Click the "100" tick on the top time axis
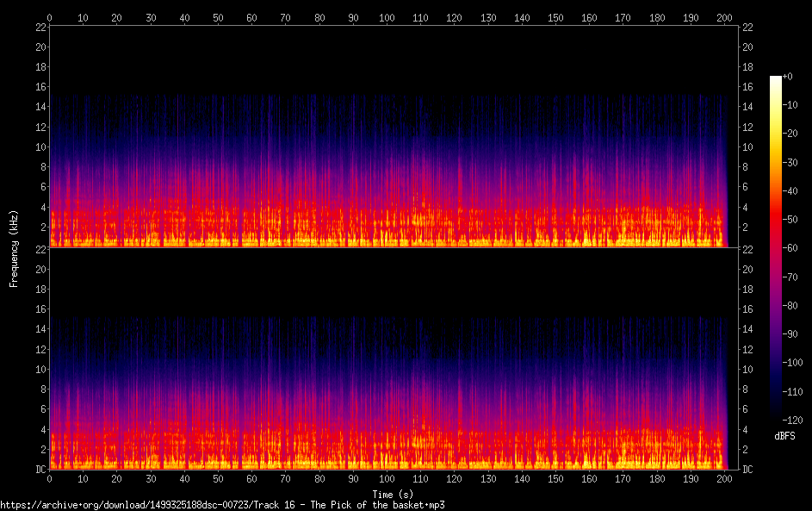812x511 pixels. (387, 17)
